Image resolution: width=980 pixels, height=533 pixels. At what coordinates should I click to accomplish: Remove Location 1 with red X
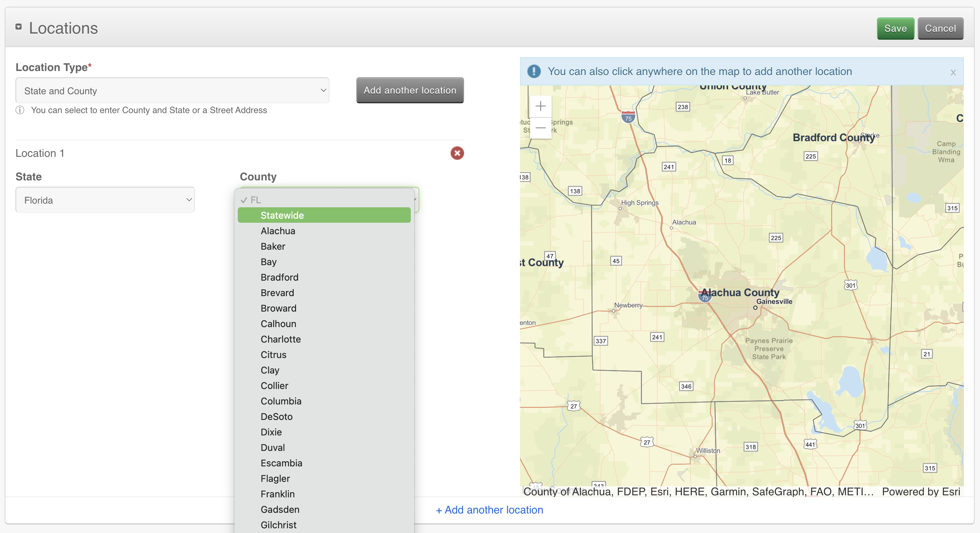457,153
